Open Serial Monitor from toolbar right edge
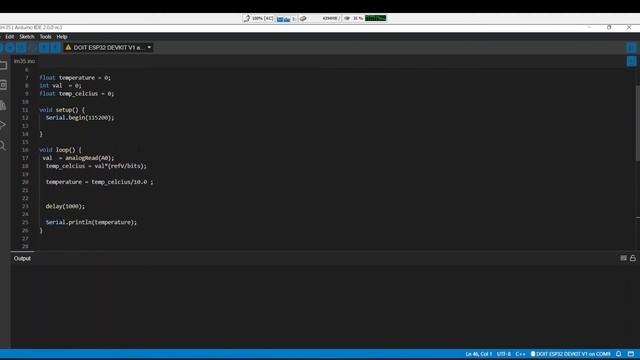The width and height of the screenshot is (640, 360). [631, 47]
